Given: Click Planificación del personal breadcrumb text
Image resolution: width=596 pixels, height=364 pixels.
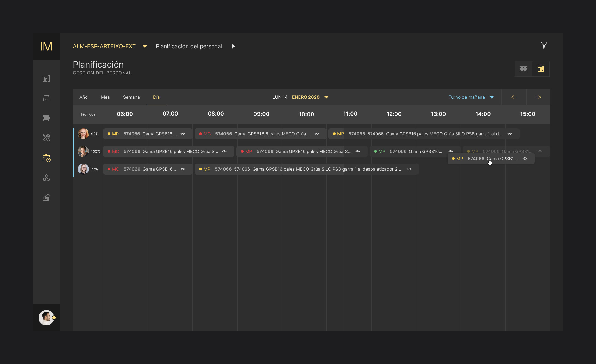Looking at the screenshot, I should [x=189, y=46].
